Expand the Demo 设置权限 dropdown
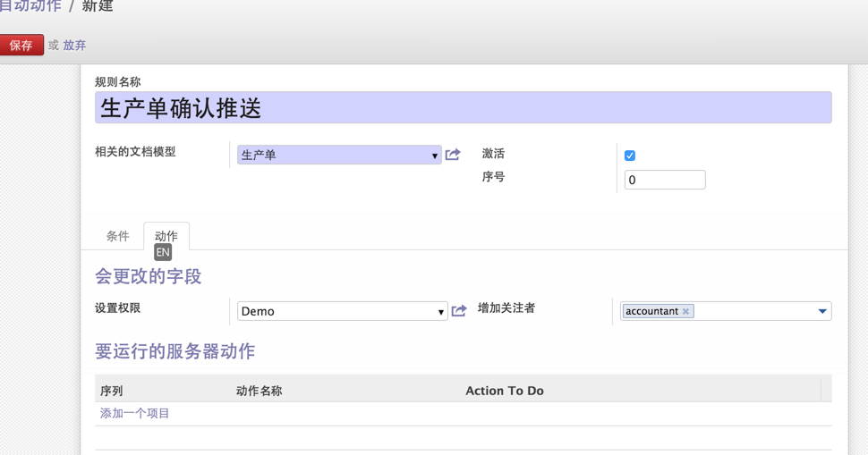 (343, 311)
